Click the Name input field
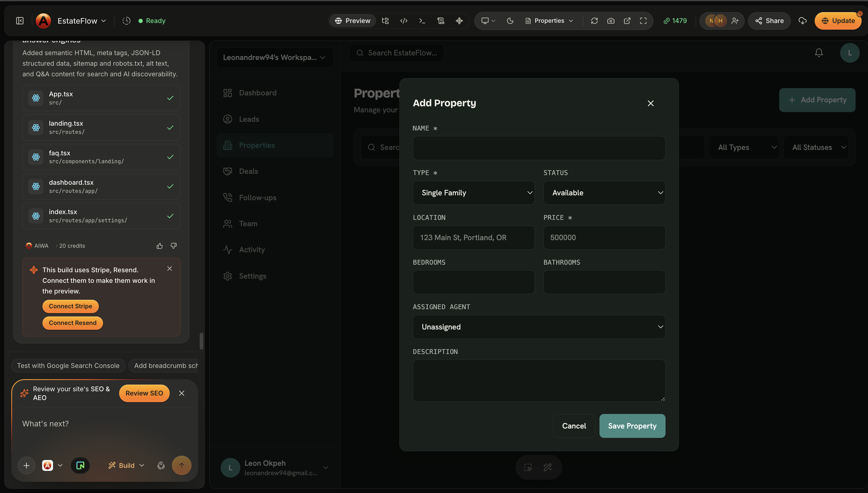 (x=539, y=148)
